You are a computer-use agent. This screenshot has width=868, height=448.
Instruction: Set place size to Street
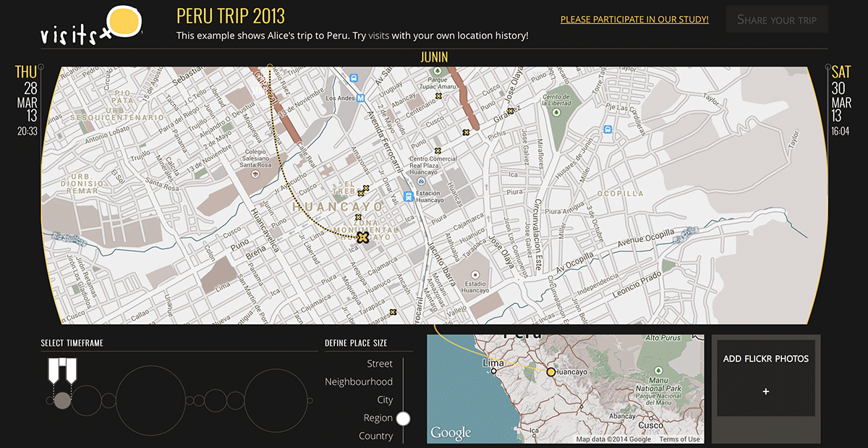click(x=379, y=363)
